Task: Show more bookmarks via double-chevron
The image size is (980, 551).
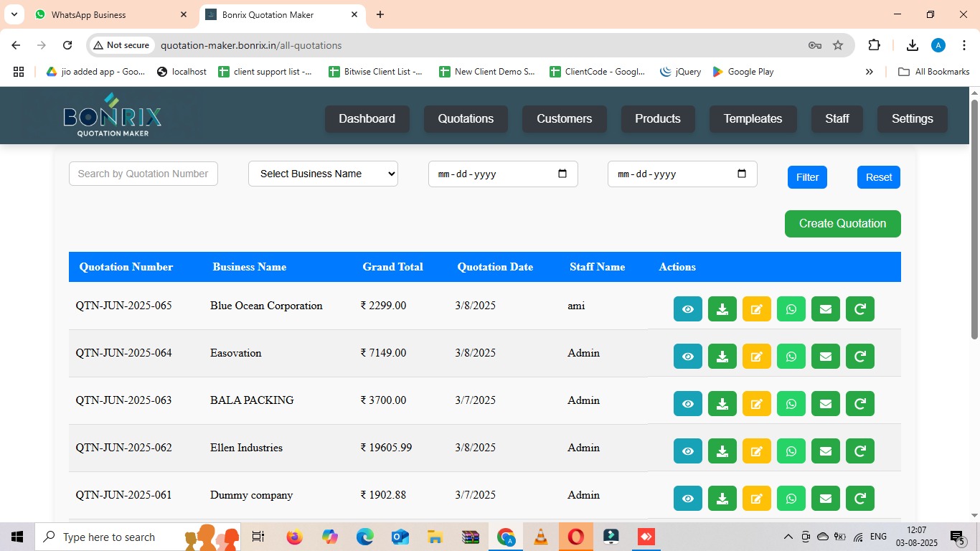Action: click(870, 72)
